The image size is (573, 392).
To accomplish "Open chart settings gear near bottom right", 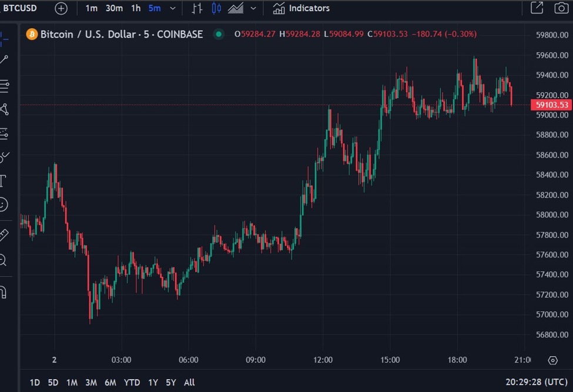I will (552, 360).
